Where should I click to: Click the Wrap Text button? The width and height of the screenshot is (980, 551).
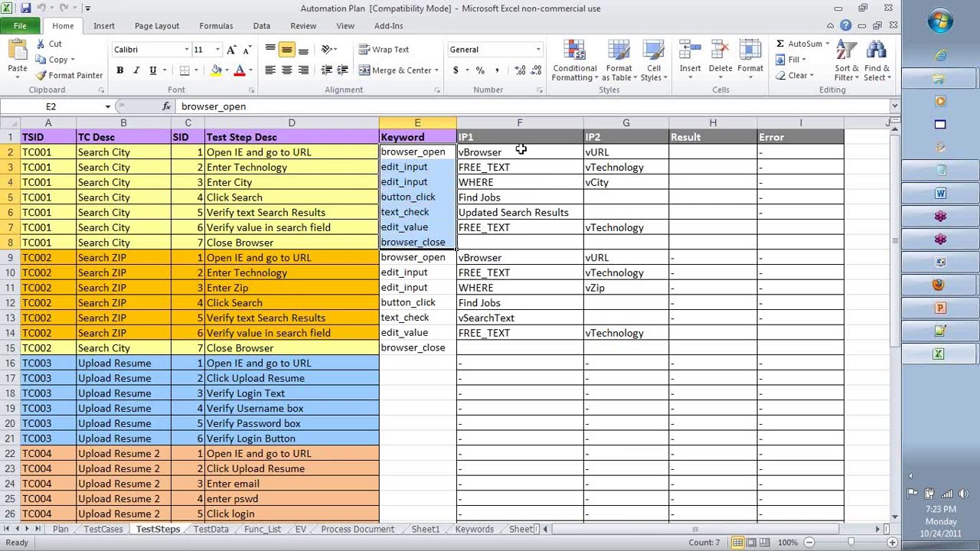pos(384,50)
